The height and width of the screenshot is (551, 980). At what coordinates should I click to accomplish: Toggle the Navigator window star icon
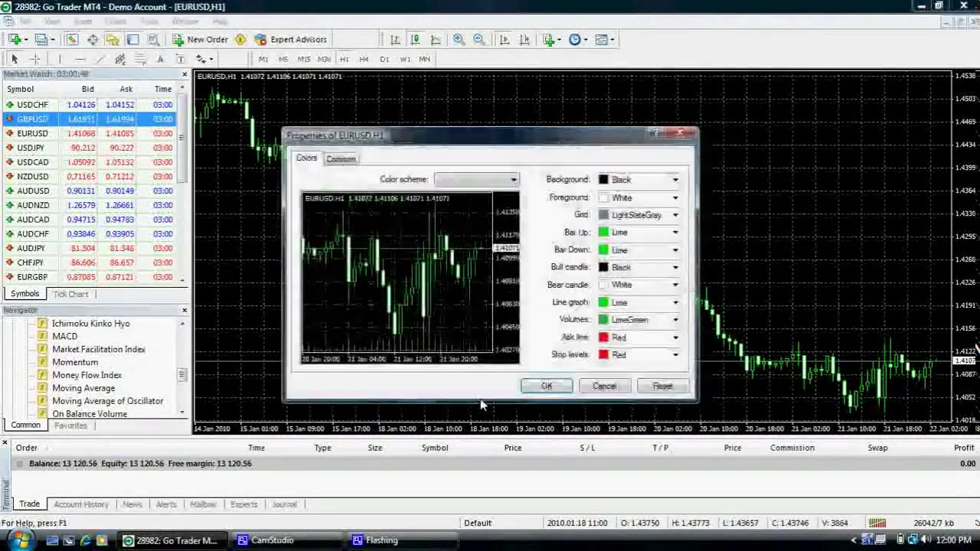click(113, 40)
